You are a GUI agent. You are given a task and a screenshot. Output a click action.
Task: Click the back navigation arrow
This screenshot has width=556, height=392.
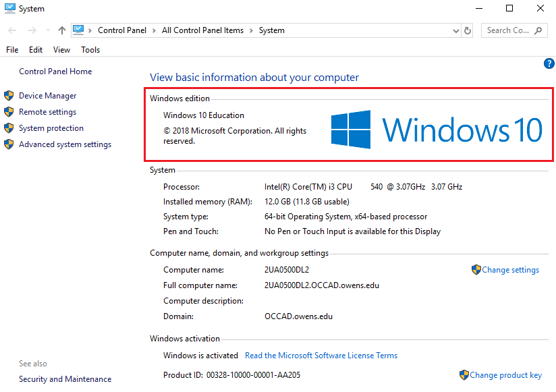pos(11,30)
